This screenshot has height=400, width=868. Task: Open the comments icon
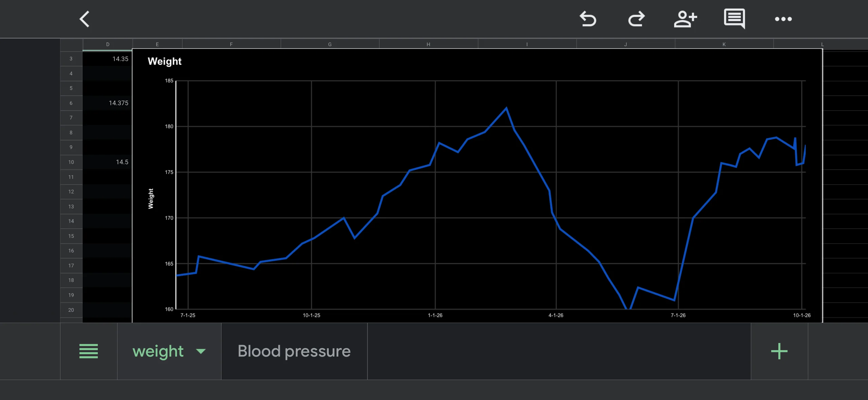[735, 19]
